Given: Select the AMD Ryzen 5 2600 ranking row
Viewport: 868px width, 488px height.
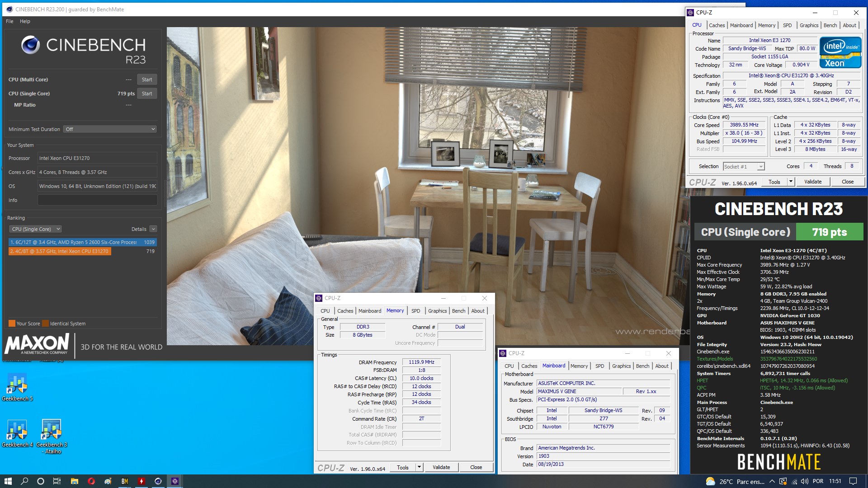Looking at the screenshot, I should [x=83, y=242].
